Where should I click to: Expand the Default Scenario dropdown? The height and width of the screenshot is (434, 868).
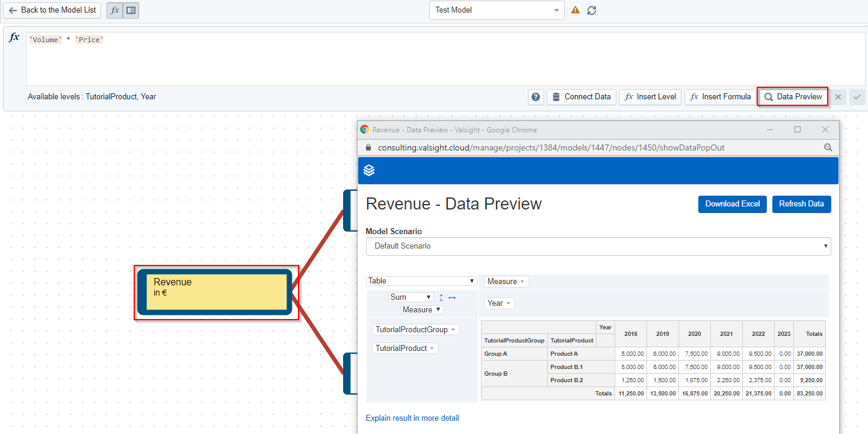pyautogui.click(x=598, y=246)
